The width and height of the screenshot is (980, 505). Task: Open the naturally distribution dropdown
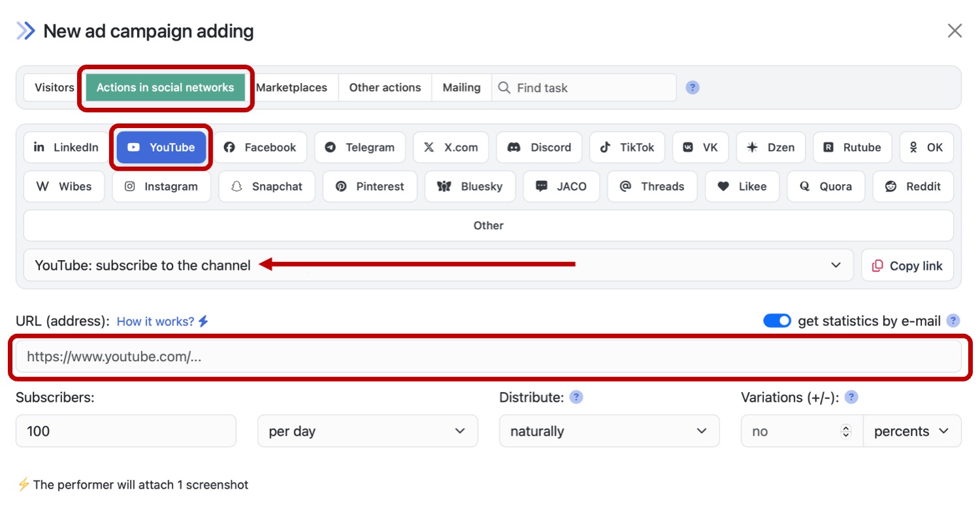point(609,431)
